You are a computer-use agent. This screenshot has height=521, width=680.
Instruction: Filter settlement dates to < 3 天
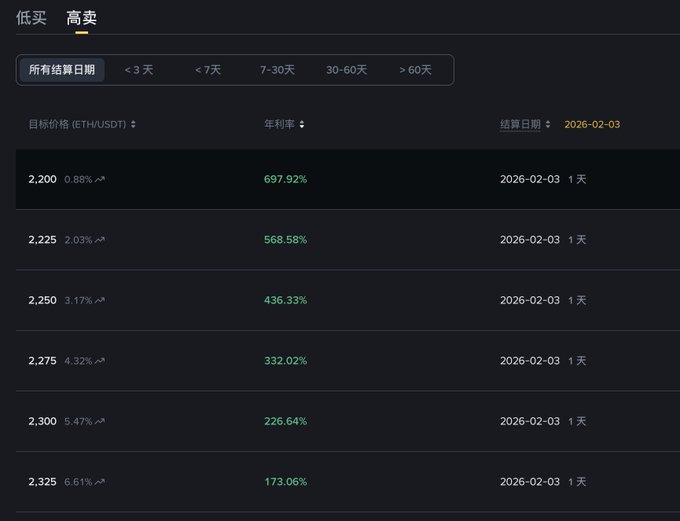click(x=139, y=70)
